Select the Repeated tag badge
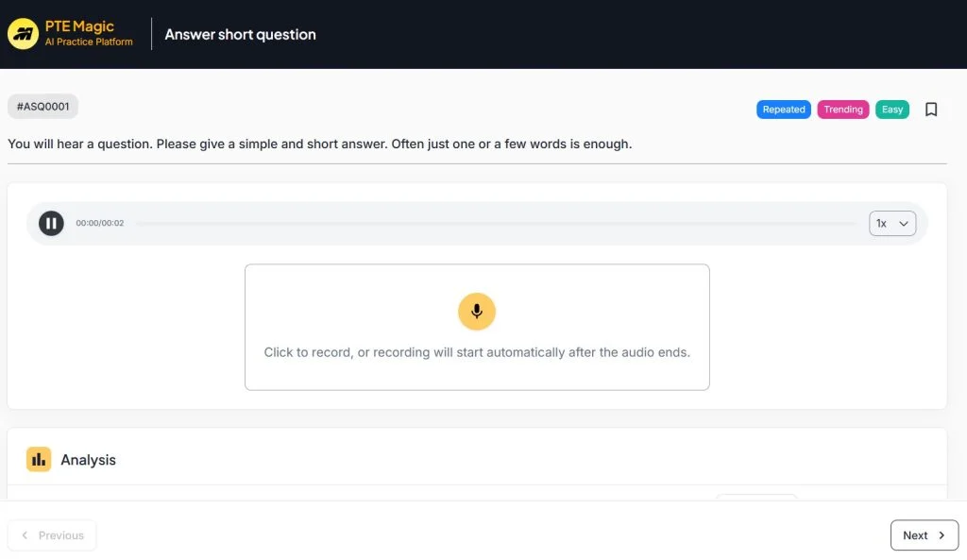 tap(784, 110)
